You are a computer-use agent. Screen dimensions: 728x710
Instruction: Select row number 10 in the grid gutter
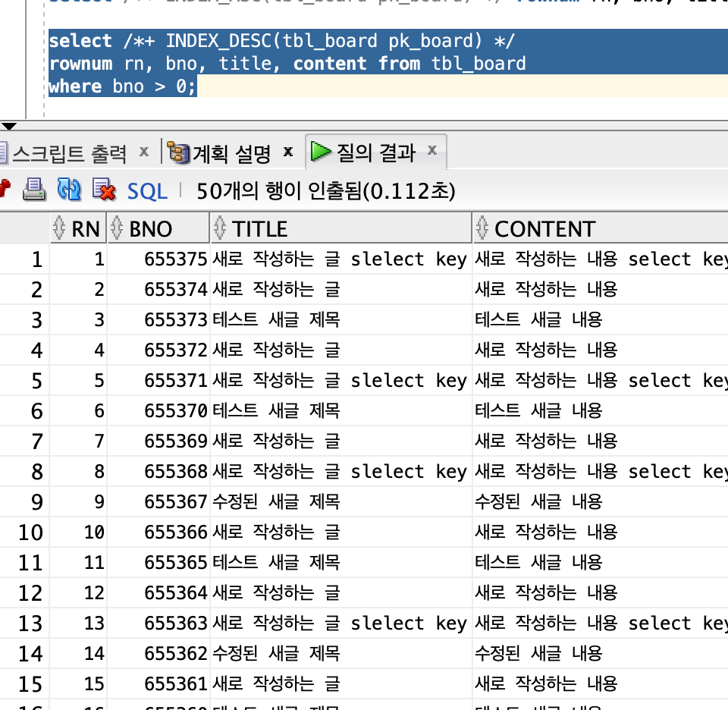coord(24,532)
